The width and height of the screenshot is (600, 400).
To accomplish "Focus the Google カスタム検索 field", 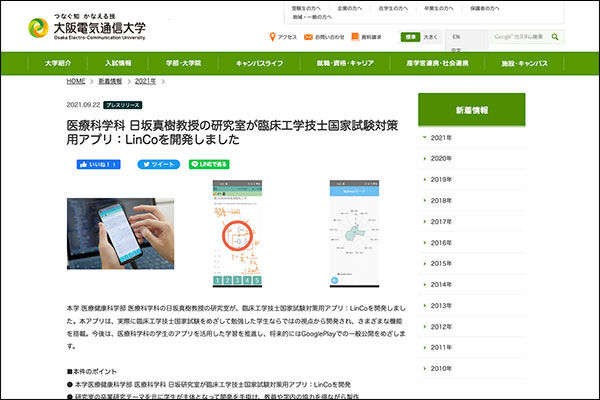I will click(520, 37).
